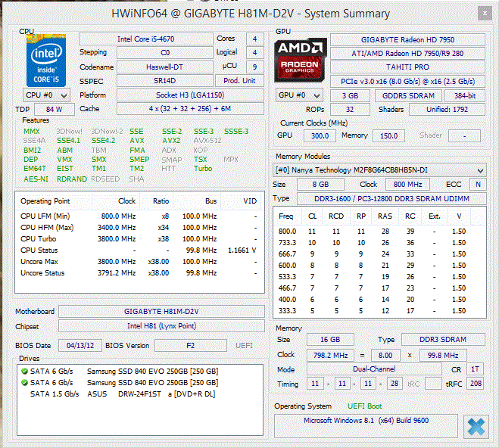Click the µCU value 9 field
499x448 pixels.
click(255, 67)
